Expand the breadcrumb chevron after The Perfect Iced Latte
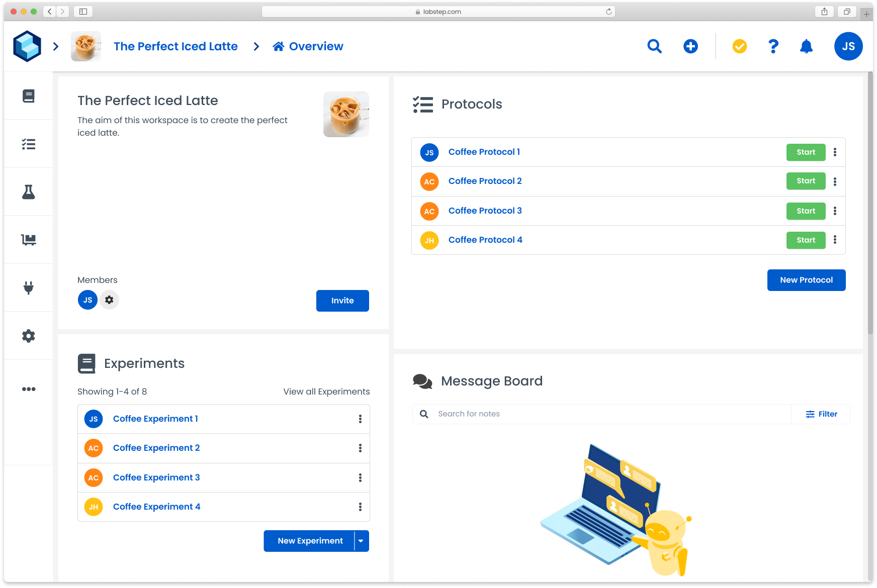This screenshot has height=588, width=877. [256, 46]
